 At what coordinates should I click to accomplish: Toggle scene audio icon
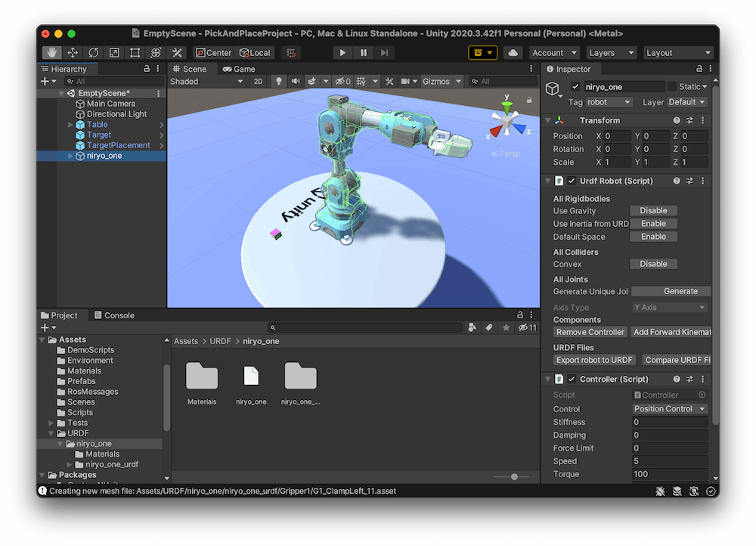click(295, 82)
